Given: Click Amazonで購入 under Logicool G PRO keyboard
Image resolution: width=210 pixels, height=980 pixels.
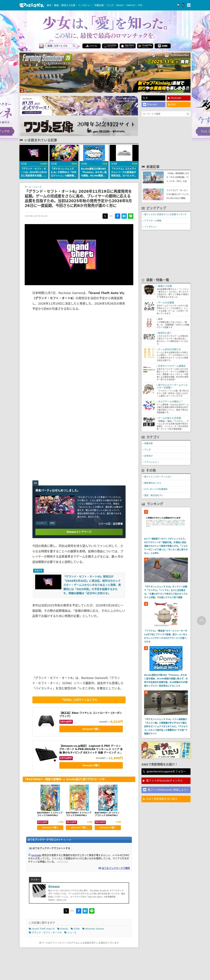Looking at the screenshot, I should (x=91, y=765).
